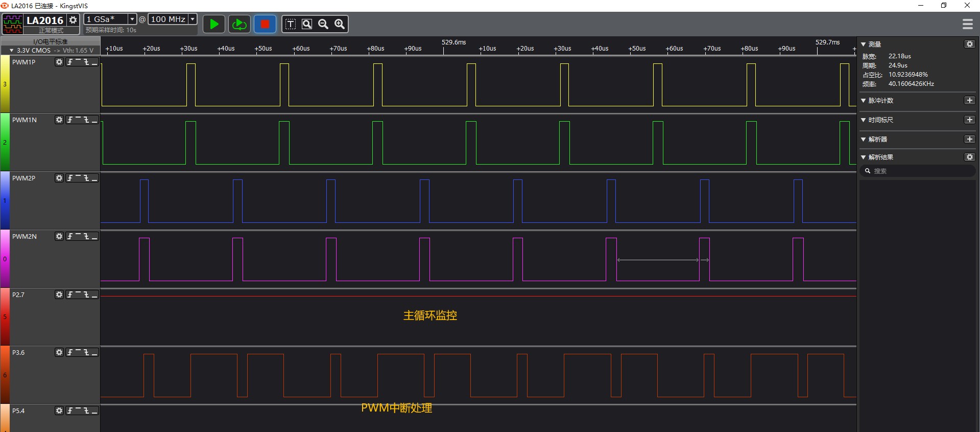The height and width of the screenshot is (432, 980).
Task: Select the PWM2N channel name
Action: pos(24,236)
